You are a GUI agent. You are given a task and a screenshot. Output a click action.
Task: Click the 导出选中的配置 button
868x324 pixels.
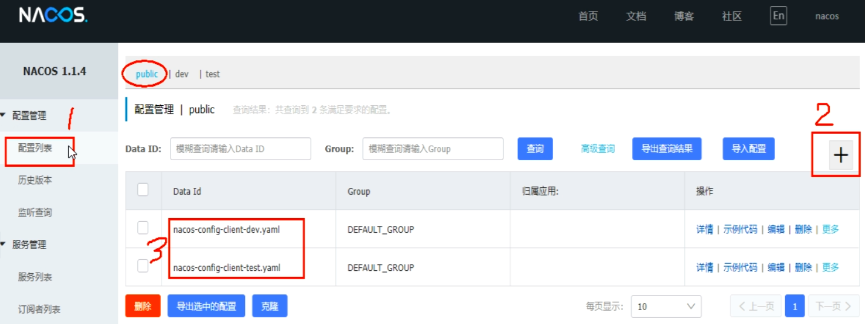206,306
